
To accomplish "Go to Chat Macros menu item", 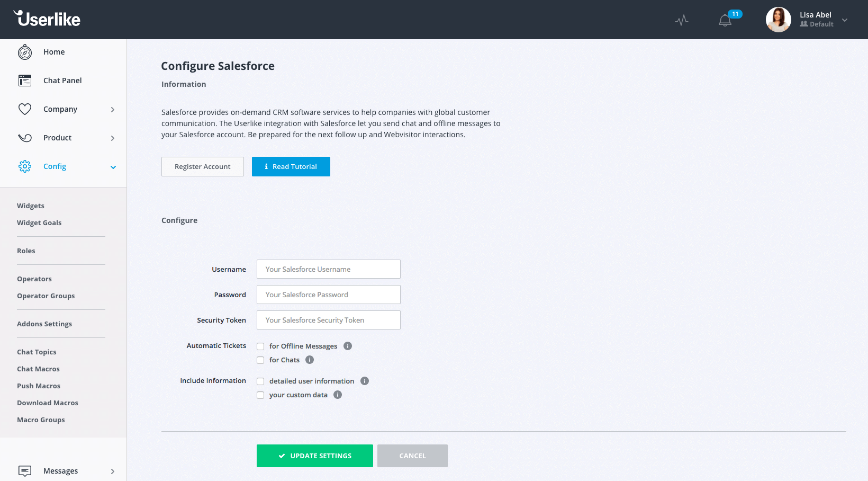I will coord(38,369).
